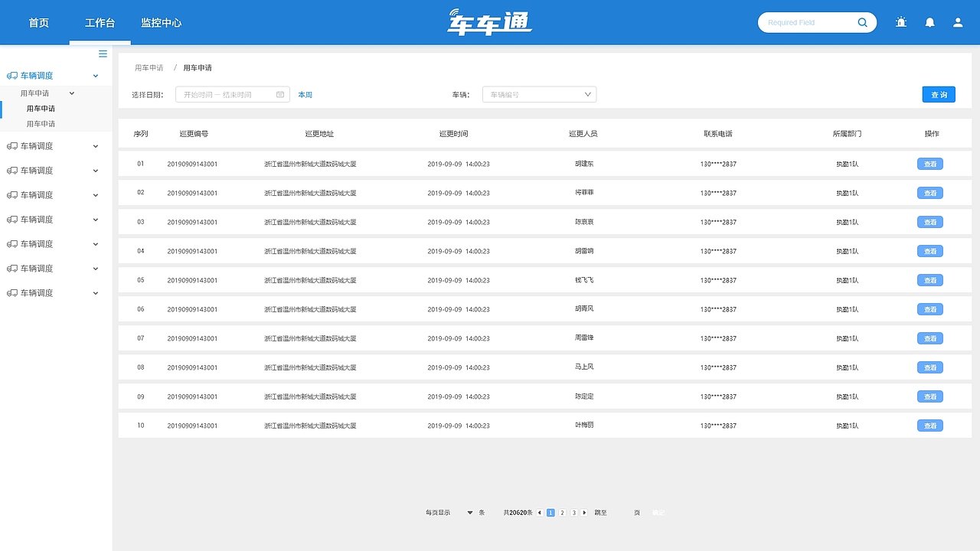Click the 本周 this-week link
Screen dimensions: 980x551
pyautogui.click(x=305, y=94)
